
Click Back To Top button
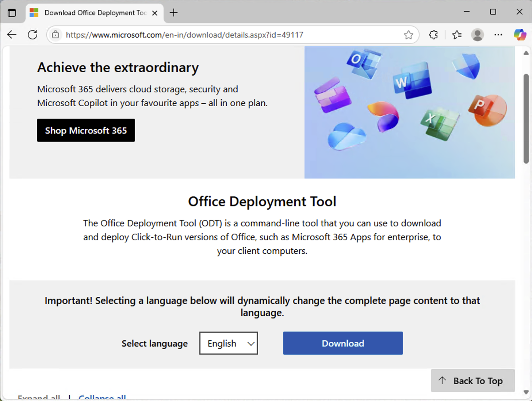[473, 381]
